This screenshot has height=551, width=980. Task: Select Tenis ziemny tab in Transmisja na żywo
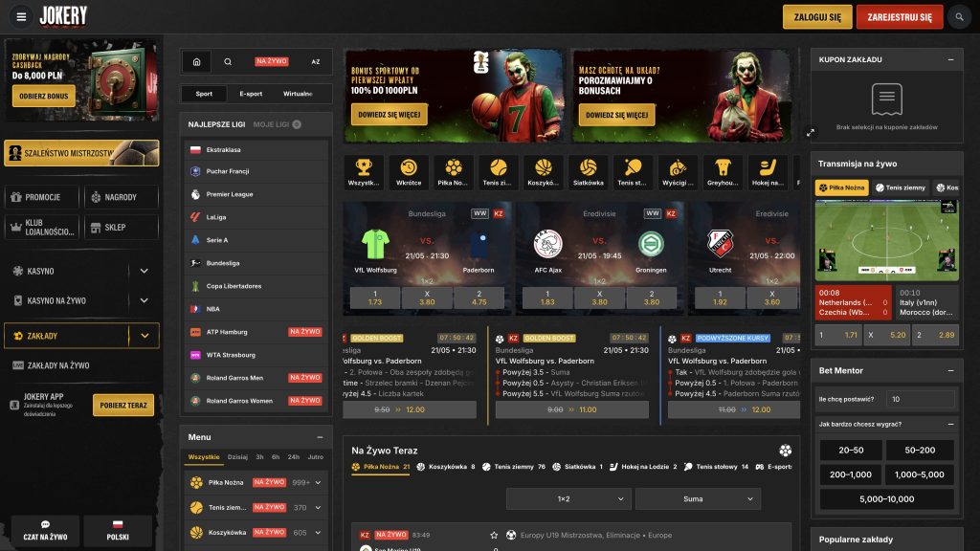(901, 187)
